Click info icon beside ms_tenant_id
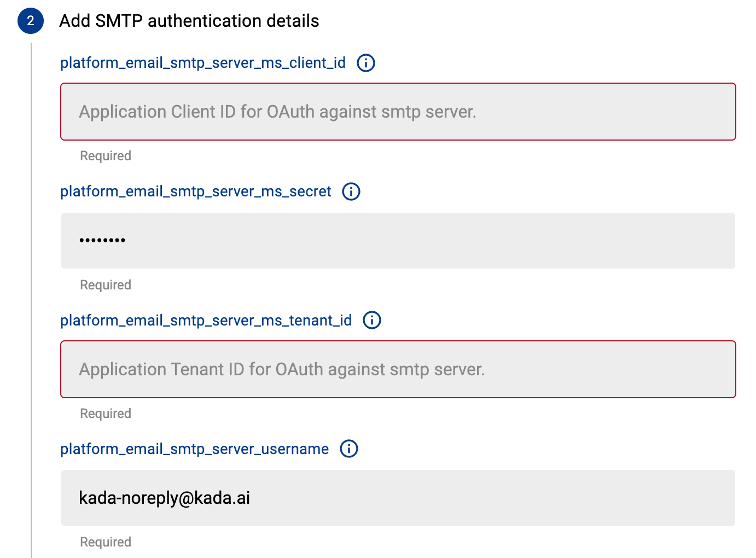The width and height of the screenshot is (756, 558). (x=372, y=320)
